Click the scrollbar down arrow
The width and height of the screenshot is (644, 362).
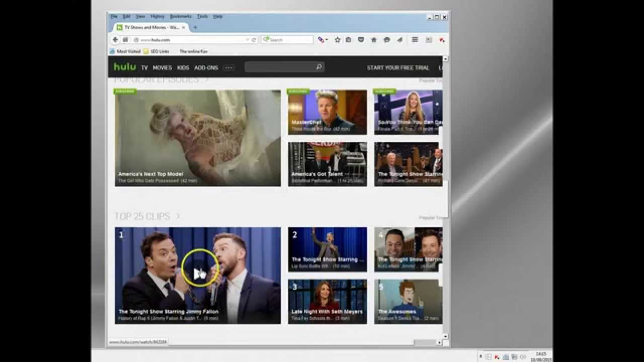click(x=445, y=336)
